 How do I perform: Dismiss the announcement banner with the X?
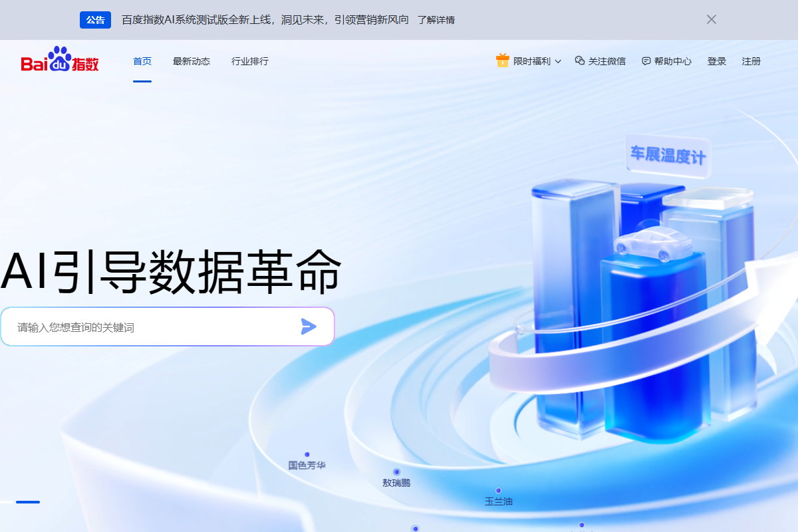[711, 19]
